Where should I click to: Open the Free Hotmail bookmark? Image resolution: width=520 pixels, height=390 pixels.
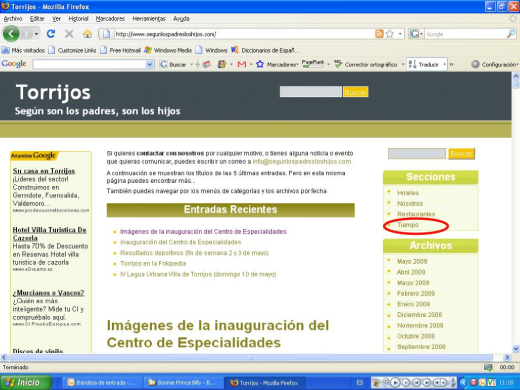pyautogui.click(x=121, y=50)
